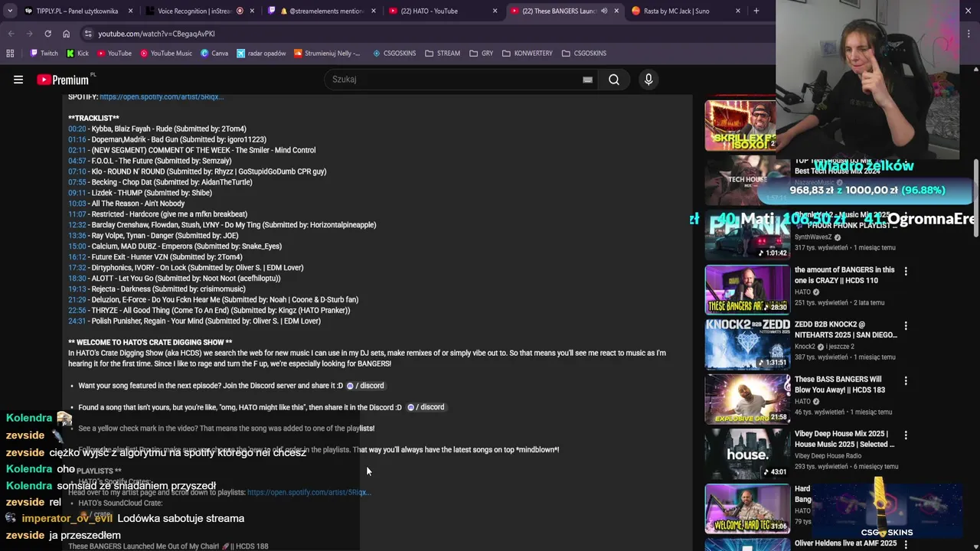Open Canva bookmark
This screenshot has height=551, width=980.
[214, 54]
